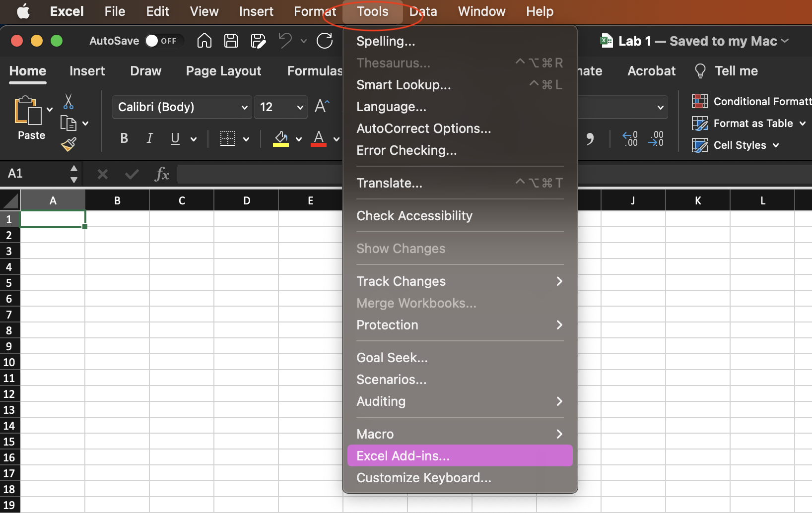Click the Borders icon
812x513 pixels.
click(228, 138)
